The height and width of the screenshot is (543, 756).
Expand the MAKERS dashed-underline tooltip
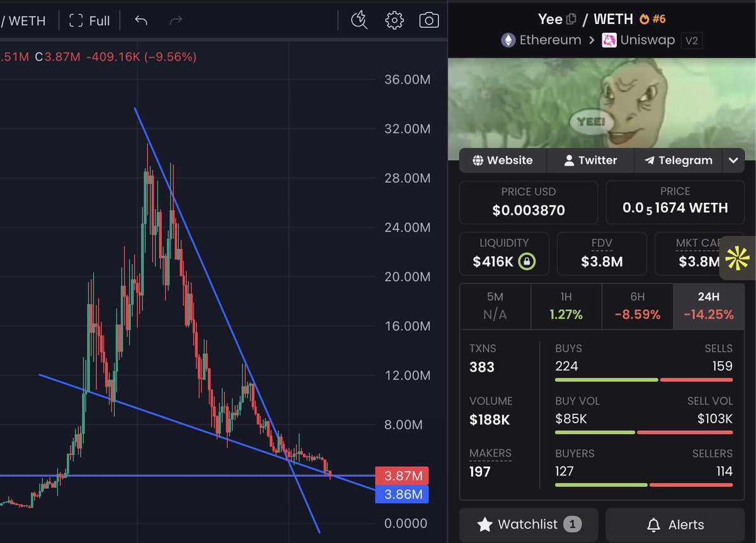coord(490,453)
